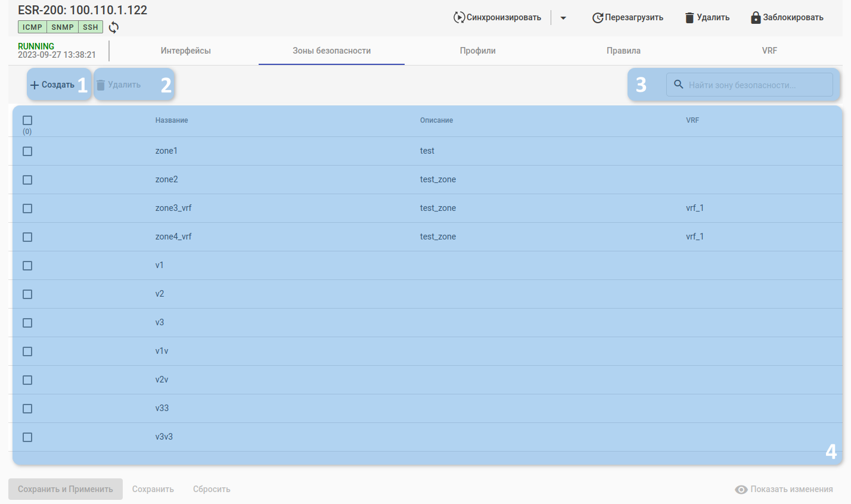Image resolution: width=851 pixels, height=504 pixels.
Task: Open the Правила tab
Action: pyautogui.click(x=623, y=51)
